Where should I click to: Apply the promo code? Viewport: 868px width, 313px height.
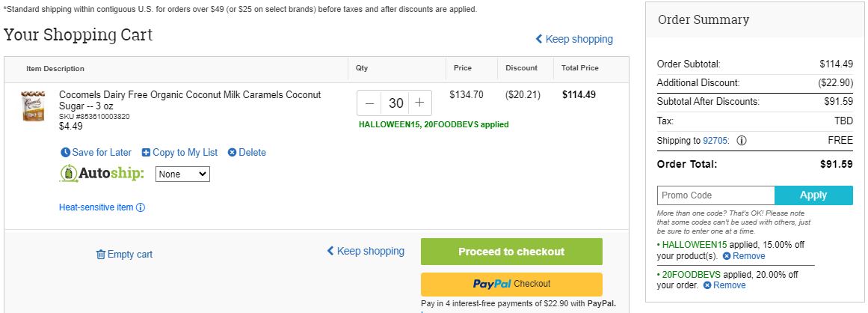813,195
